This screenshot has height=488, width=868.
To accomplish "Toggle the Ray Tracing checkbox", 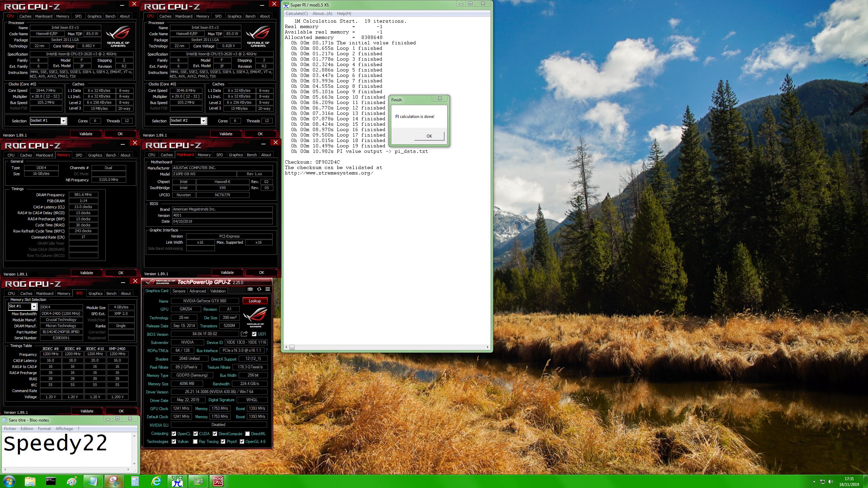I will pos(195,441).
